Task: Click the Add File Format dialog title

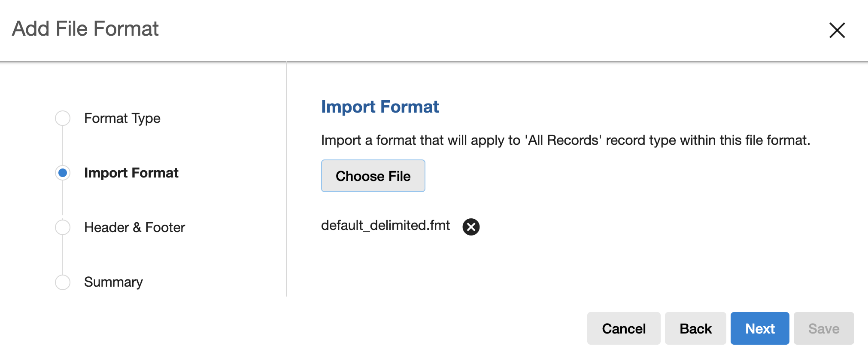Action: [x=85, y=29]
